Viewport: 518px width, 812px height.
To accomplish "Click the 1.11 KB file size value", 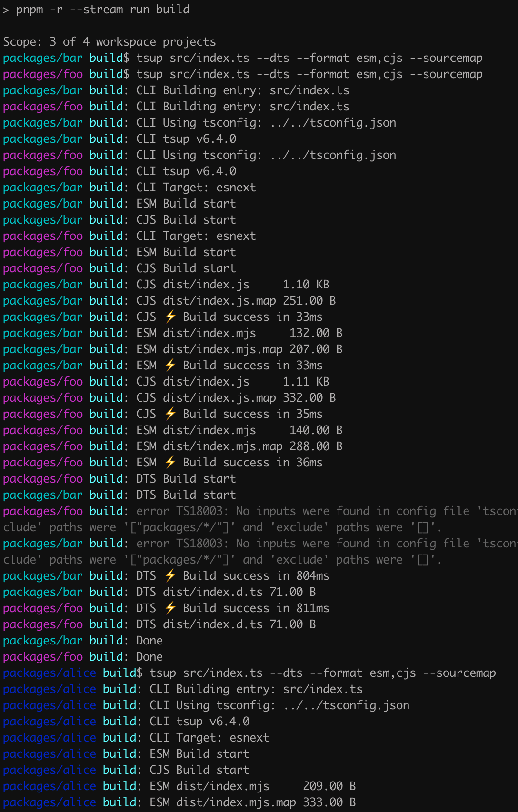I will click(x=306, y=382).
